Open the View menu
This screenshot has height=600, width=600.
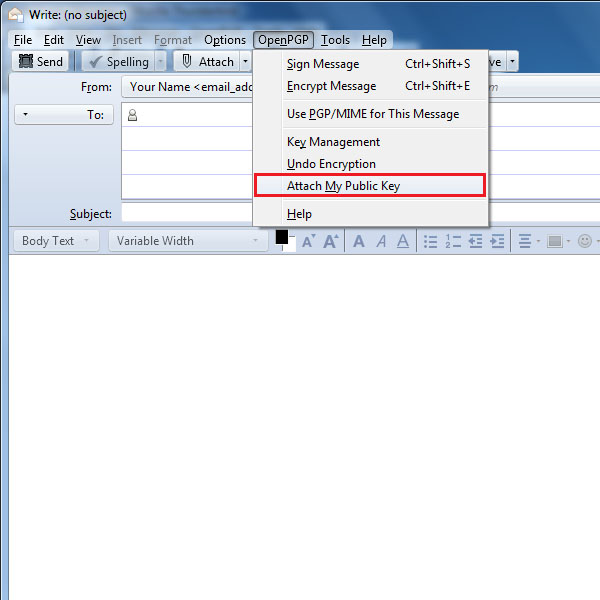click(88, 40)
